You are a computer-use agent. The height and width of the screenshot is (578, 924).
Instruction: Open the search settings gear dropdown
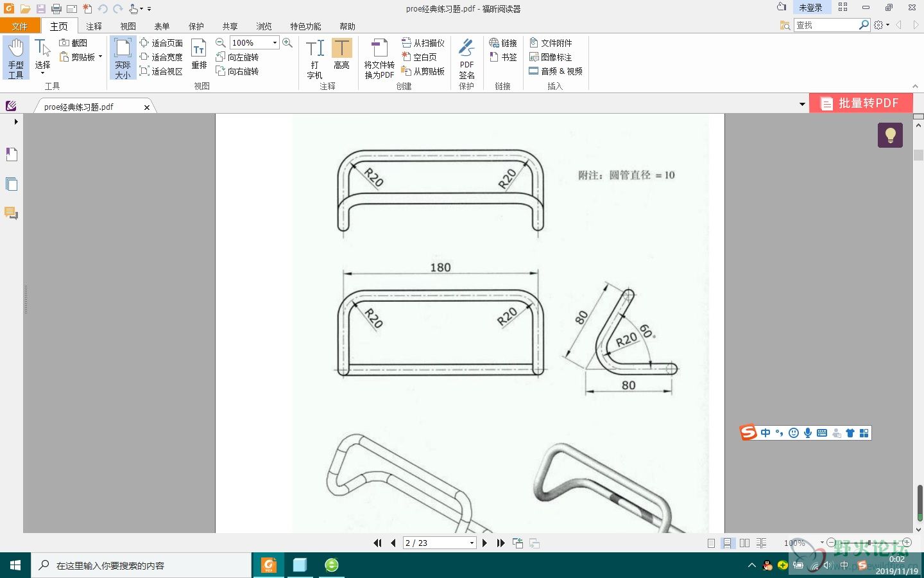click(882, 25)
